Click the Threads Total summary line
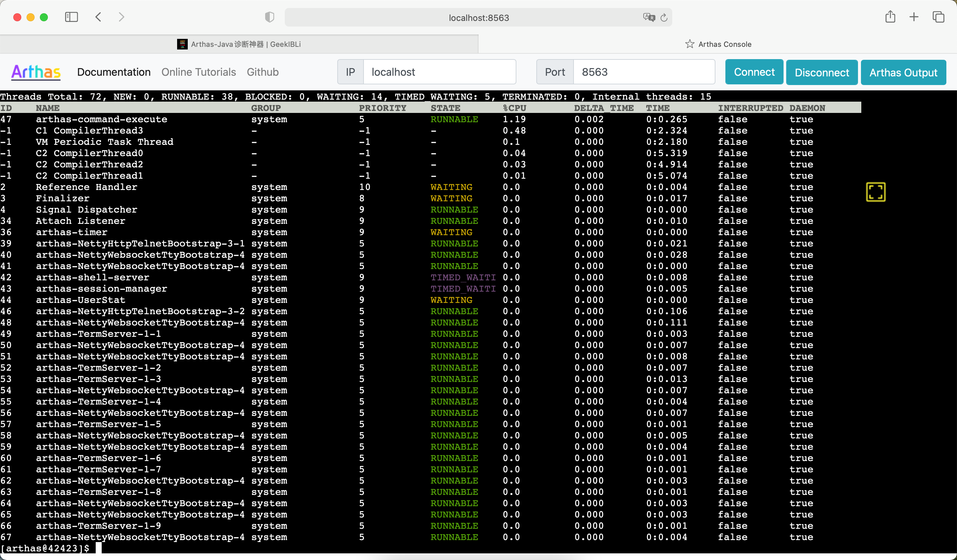957x560 pixels. click(x=356, y=96)
